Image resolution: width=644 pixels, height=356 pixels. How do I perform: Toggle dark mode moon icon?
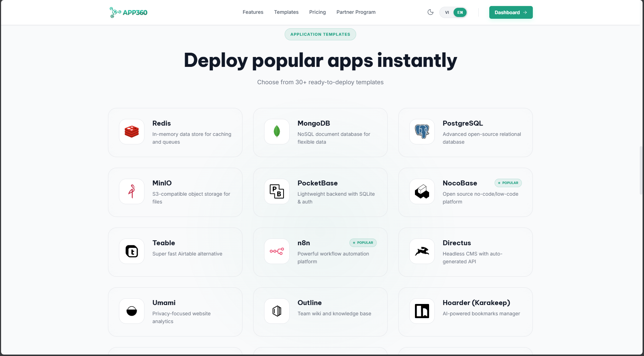(x=431, y=12)
